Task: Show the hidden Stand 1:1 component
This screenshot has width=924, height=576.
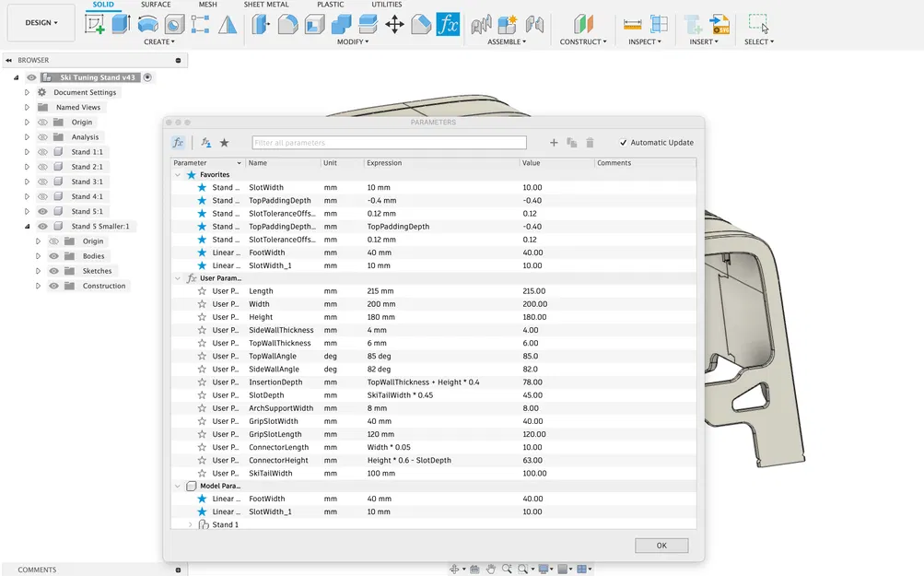Action: [41, 152]
